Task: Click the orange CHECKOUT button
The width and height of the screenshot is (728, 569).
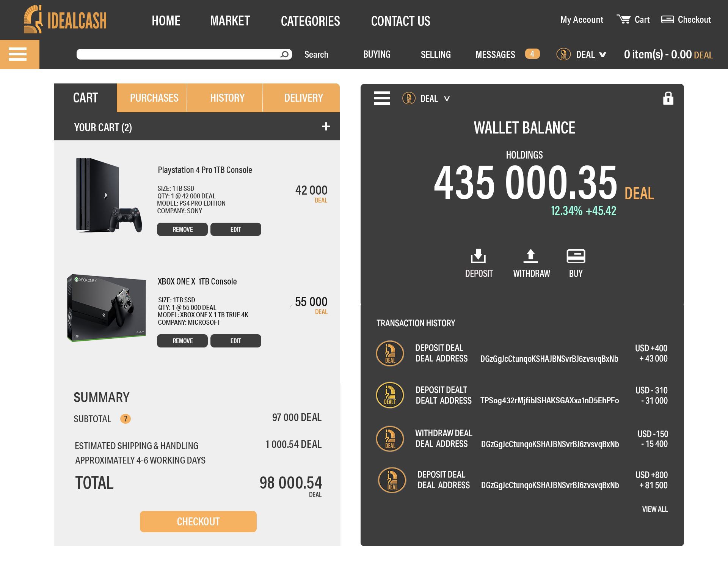Action: [x=198, y=522]
